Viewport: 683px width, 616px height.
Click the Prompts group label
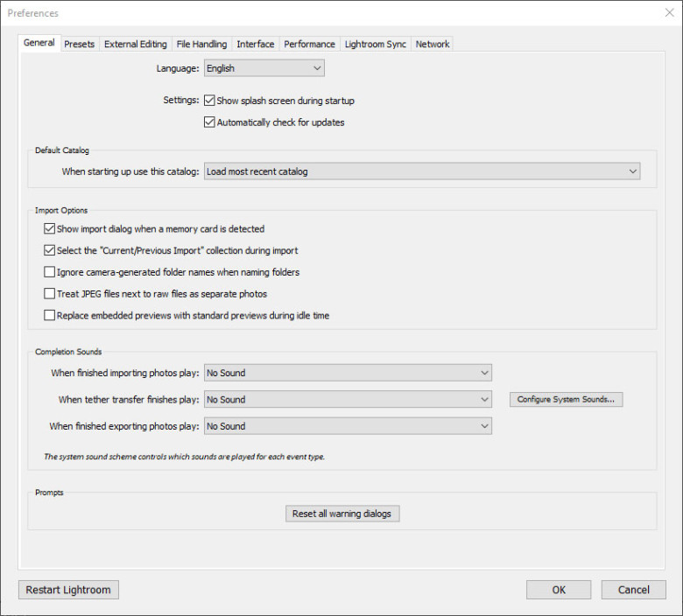pyautogui.click(x=49, y=493)
